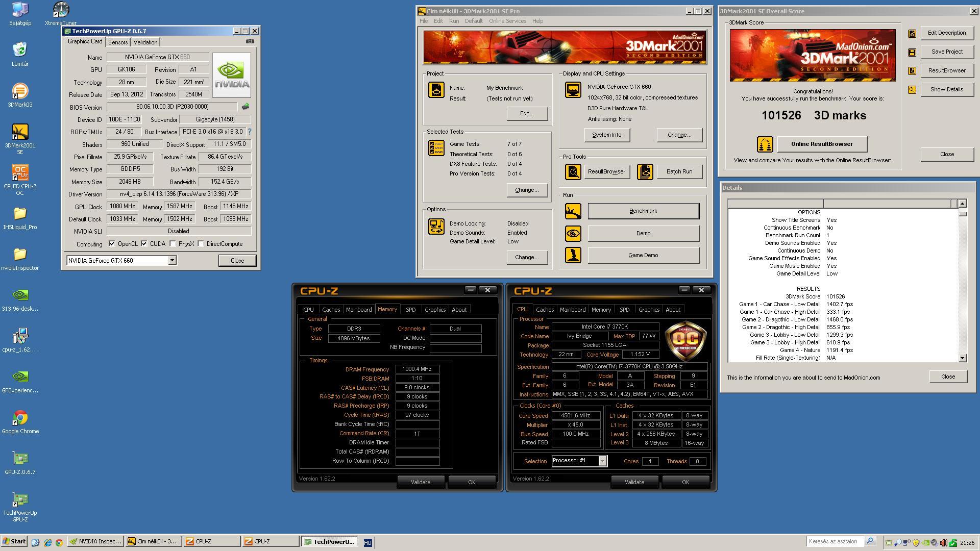Click the Change... button in Display and CPU Settings
980x551 pixels.
679,135
